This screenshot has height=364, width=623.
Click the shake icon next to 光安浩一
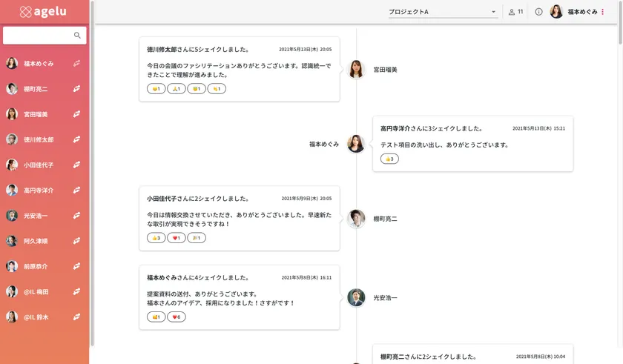point(77,216)
